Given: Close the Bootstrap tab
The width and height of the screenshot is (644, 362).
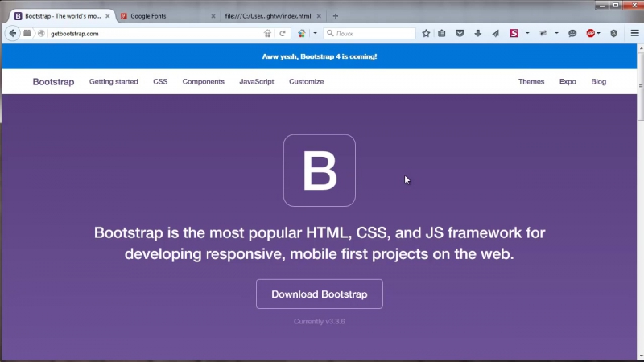Looking at the screenshot, I should point(108,16).
